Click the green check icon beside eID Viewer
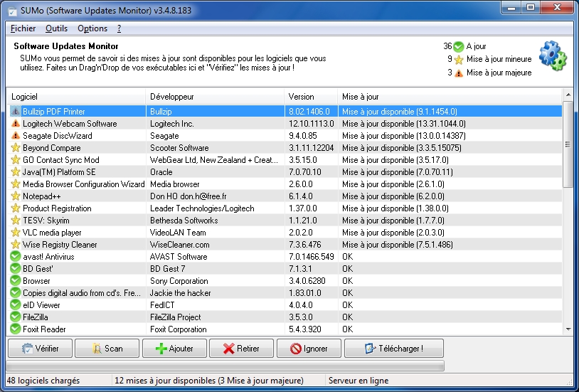Viewport: 579px width, 392px height. point(15,304)
